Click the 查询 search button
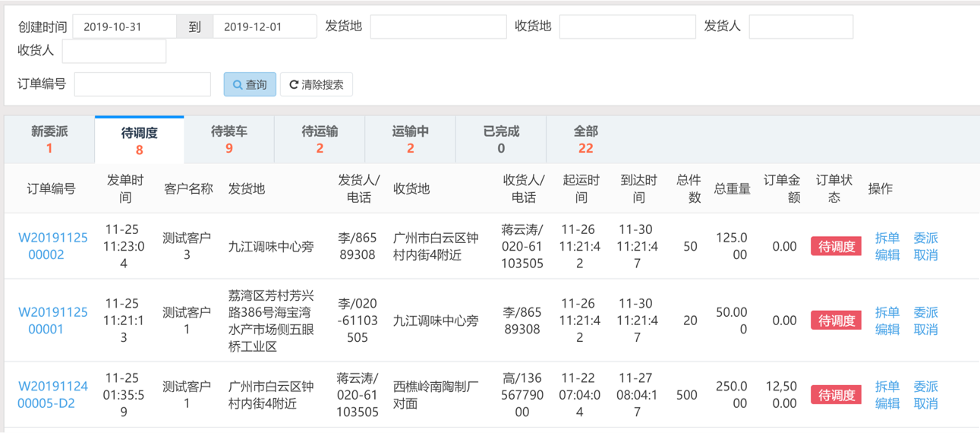 click(x=250, y=84)
